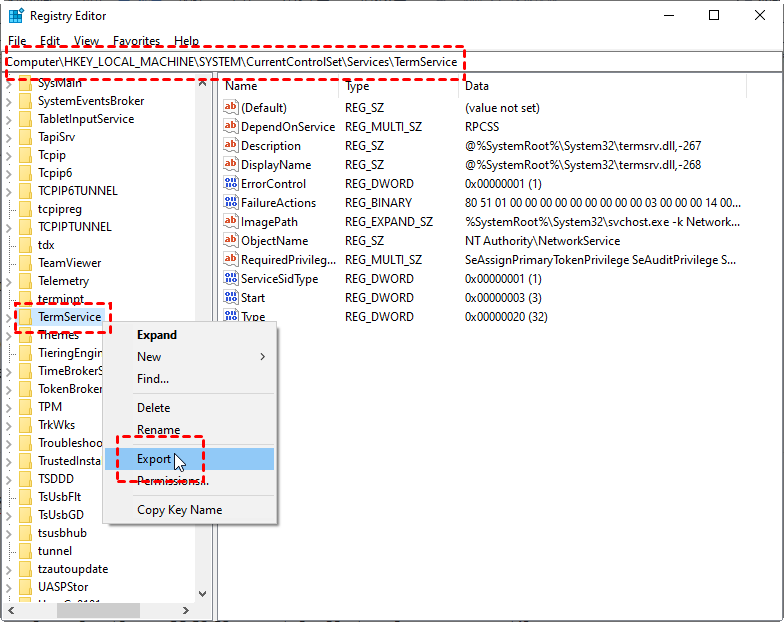Click the DWORD icon next to ServiceSidType

pos(230,279)
